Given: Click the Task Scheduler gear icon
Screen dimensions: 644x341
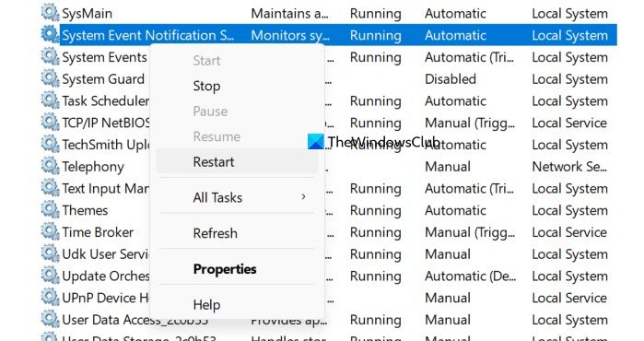Looking at the screenshot, I should tap(50, 100).
